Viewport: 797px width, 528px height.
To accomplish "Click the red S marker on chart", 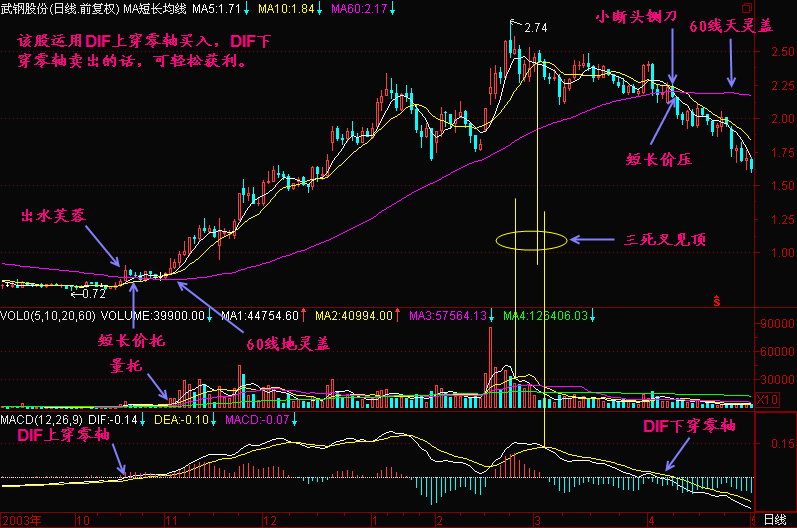I will 716,299.
